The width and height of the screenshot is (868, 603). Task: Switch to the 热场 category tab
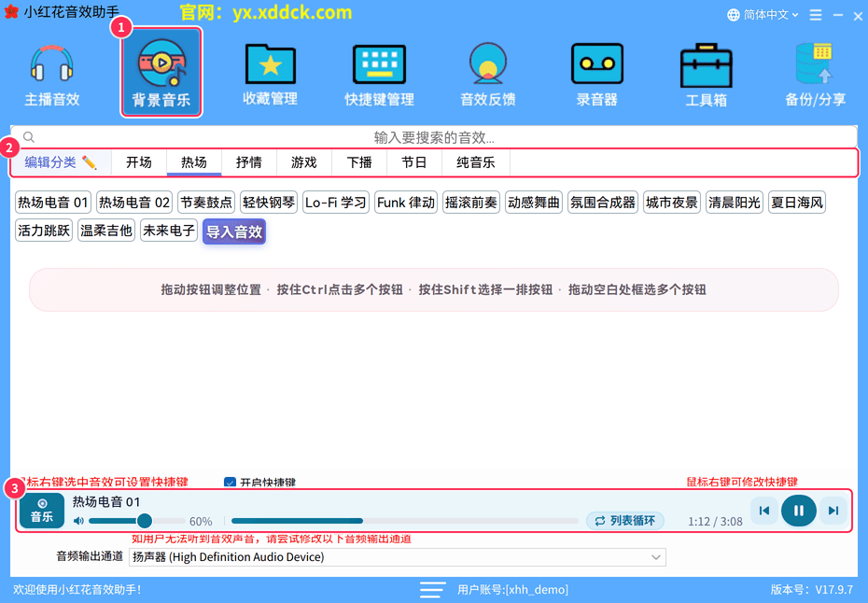click(x=194, y=162)
